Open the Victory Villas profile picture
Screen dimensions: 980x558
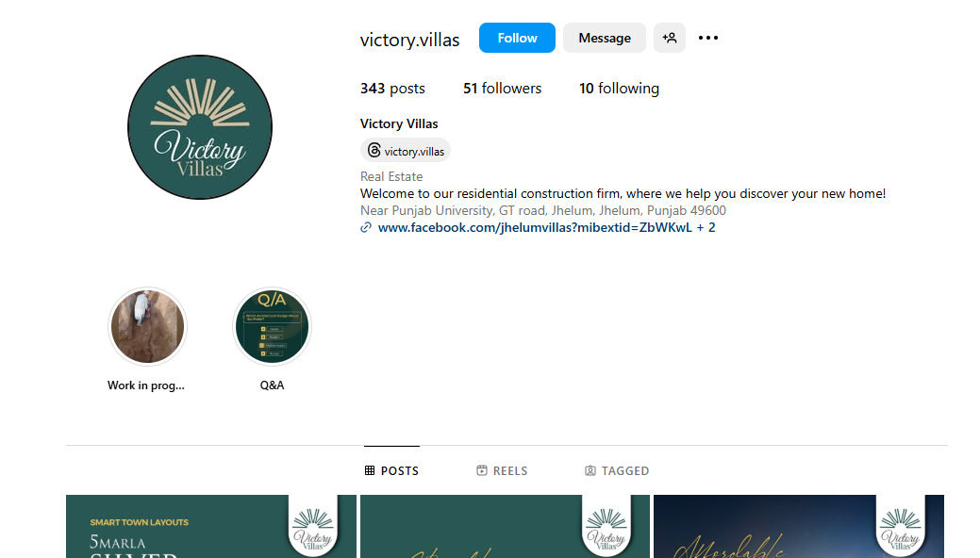point(200,127)
